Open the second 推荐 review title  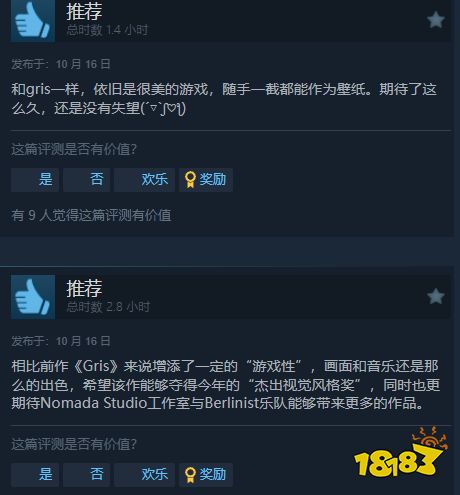pos(84,288)
